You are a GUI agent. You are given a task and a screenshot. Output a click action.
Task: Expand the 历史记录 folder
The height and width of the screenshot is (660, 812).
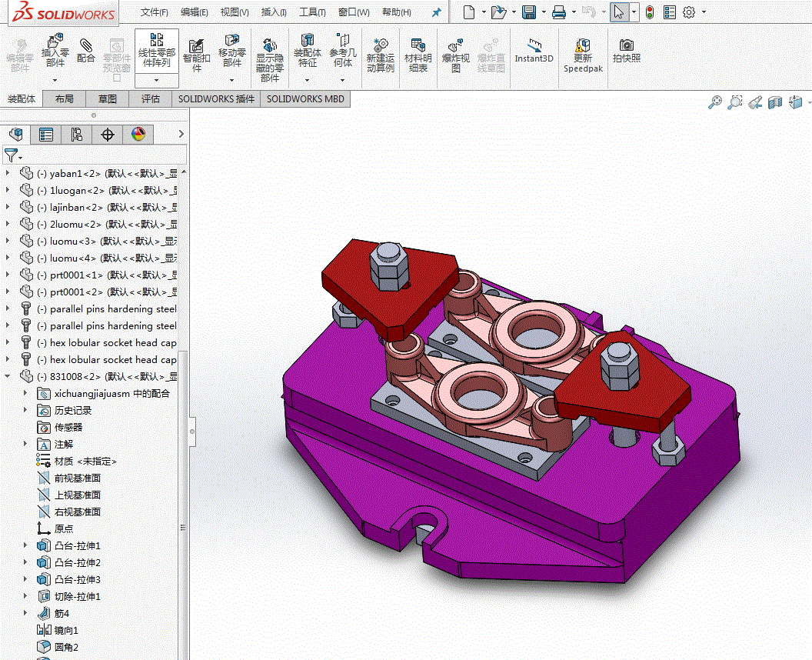click(25, 410)
